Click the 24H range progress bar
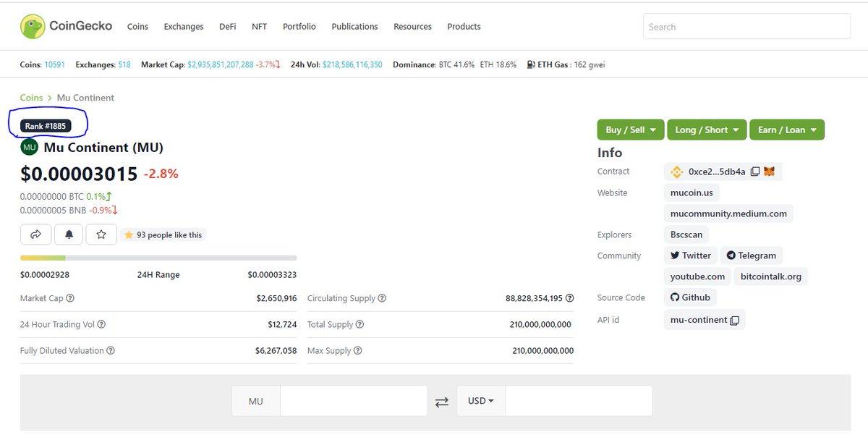868x440 pixels. [x=158, y=258]
